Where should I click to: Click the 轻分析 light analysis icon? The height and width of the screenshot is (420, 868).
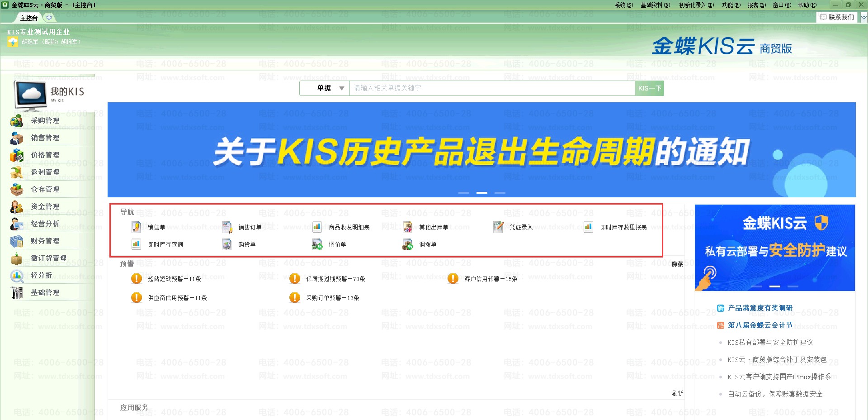(x=17, y=276)
